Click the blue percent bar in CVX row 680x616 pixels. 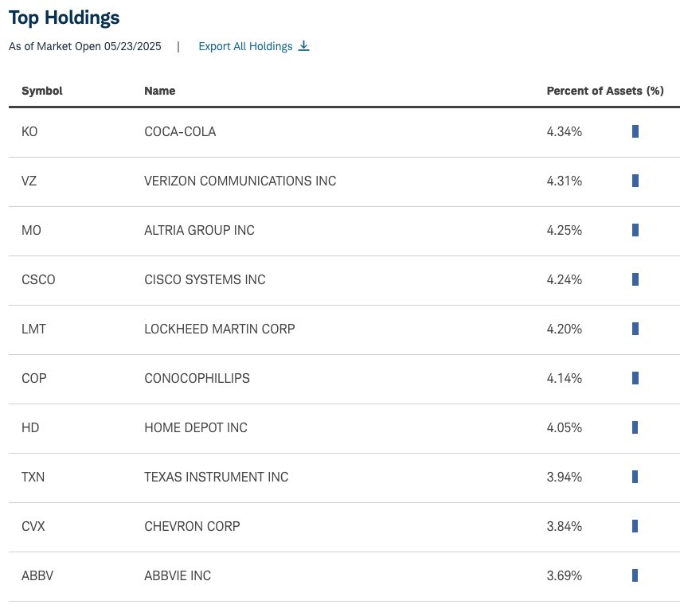click(635, 526)
